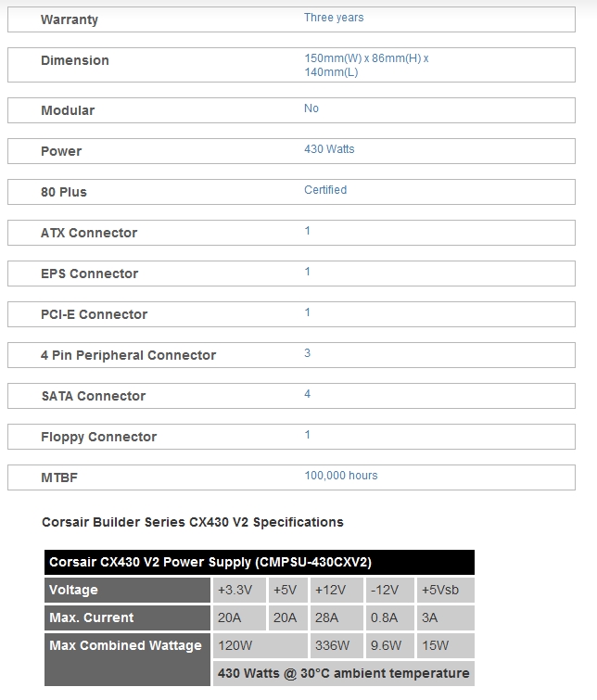Screen dimensions: 597x700
Task: Click the 'Warranty' label
Action: point(70,19)
